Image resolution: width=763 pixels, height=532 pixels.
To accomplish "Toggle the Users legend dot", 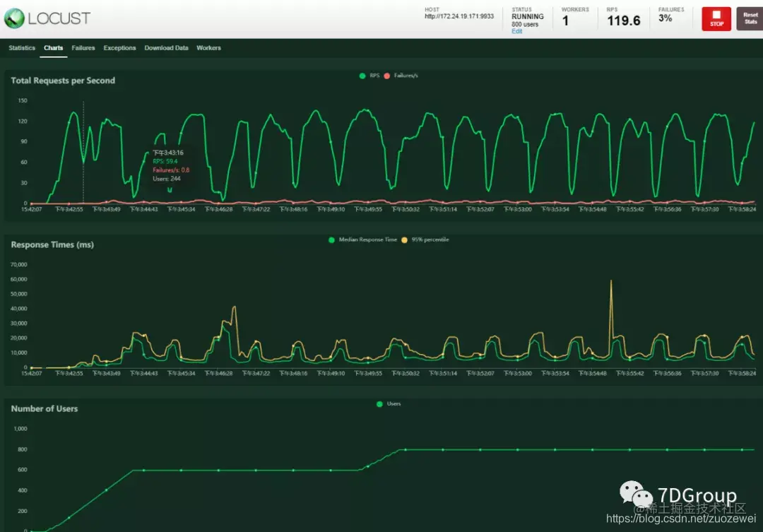I will pos(379,404).
